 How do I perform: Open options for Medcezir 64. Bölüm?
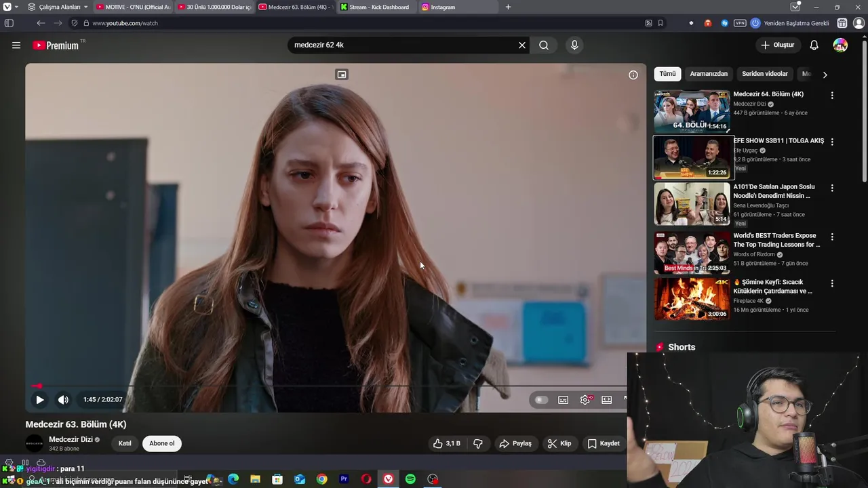832,96
